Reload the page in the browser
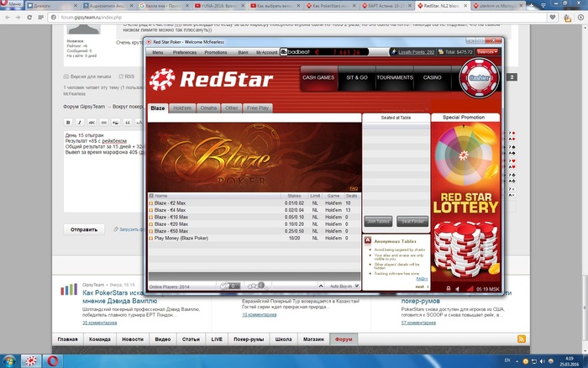Image resolution: width=588 pixels, height=368 pixels. [29, 18]
